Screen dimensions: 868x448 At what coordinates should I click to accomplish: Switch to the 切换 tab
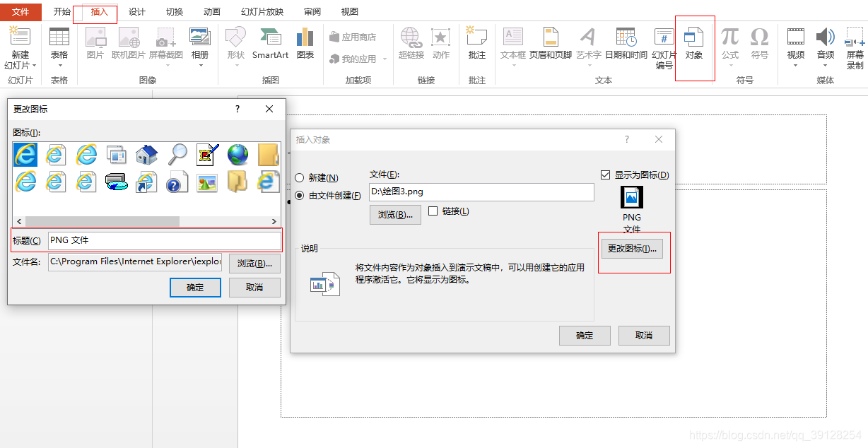click(175, 12)
